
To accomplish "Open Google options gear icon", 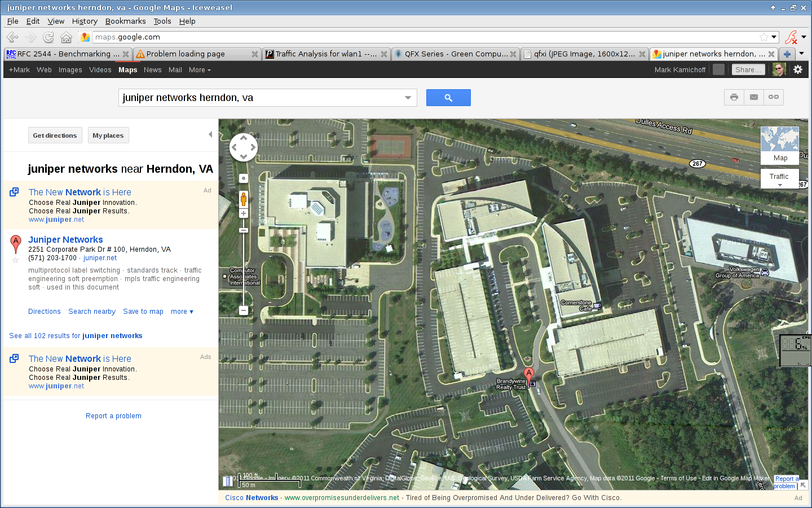I will point(798,69).
